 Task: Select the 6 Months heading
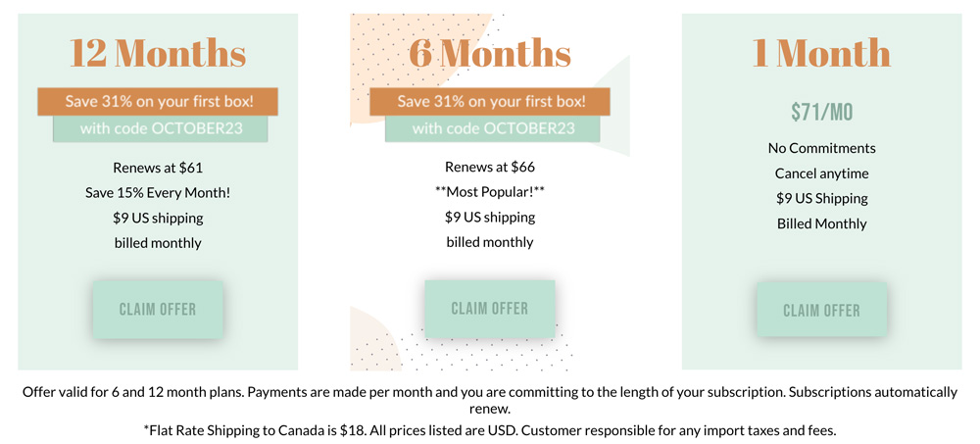(x=490, y=53)
